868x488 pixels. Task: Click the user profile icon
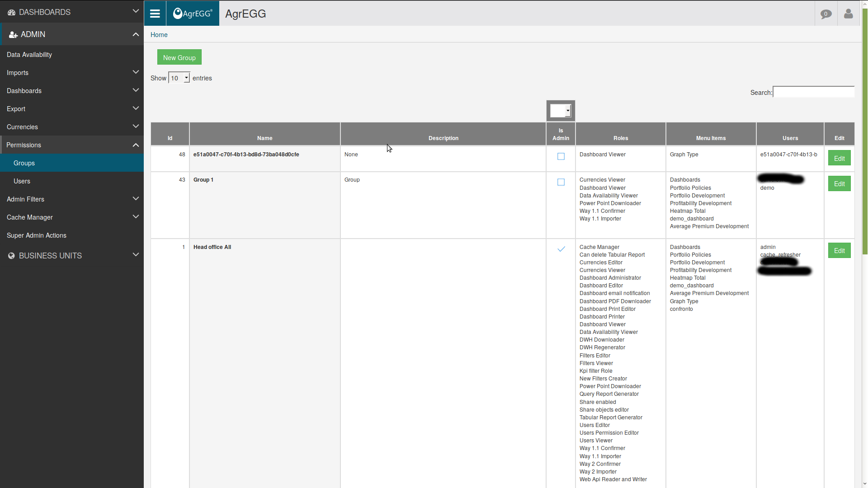848,13
